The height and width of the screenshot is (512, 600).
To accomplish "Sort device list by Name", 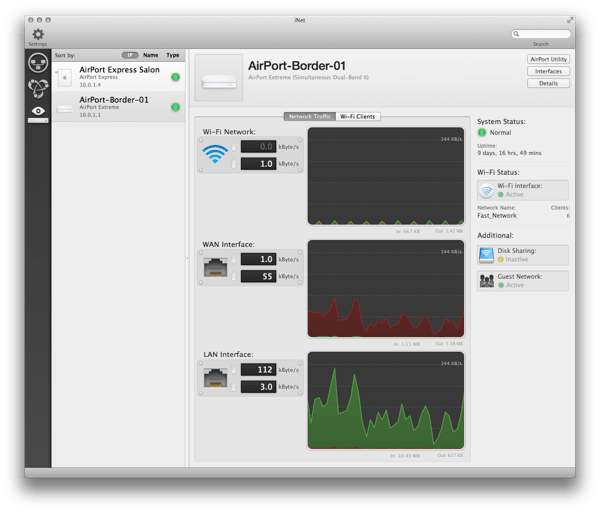I will (151, 55).
